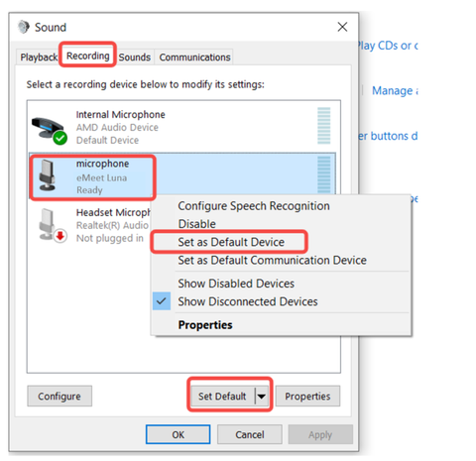476x461 pixels.
Task: Toggle Show Disconnected Devices checkmark
Action: point(162,301)
